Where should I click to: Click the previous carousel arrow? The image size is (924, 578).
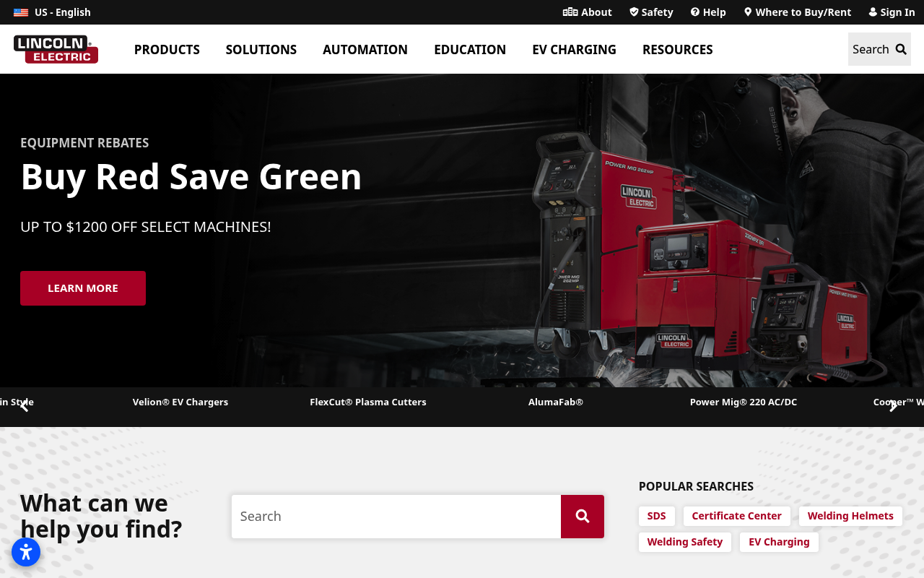pyautogui.click(x=24, y=406)
